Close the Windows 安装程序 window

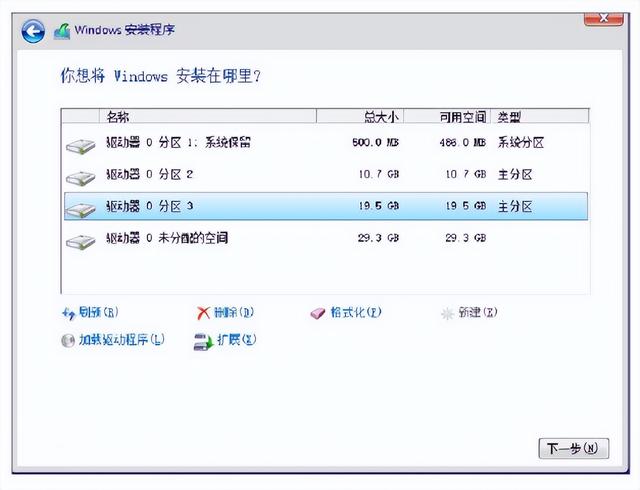[x=604, y=18]
